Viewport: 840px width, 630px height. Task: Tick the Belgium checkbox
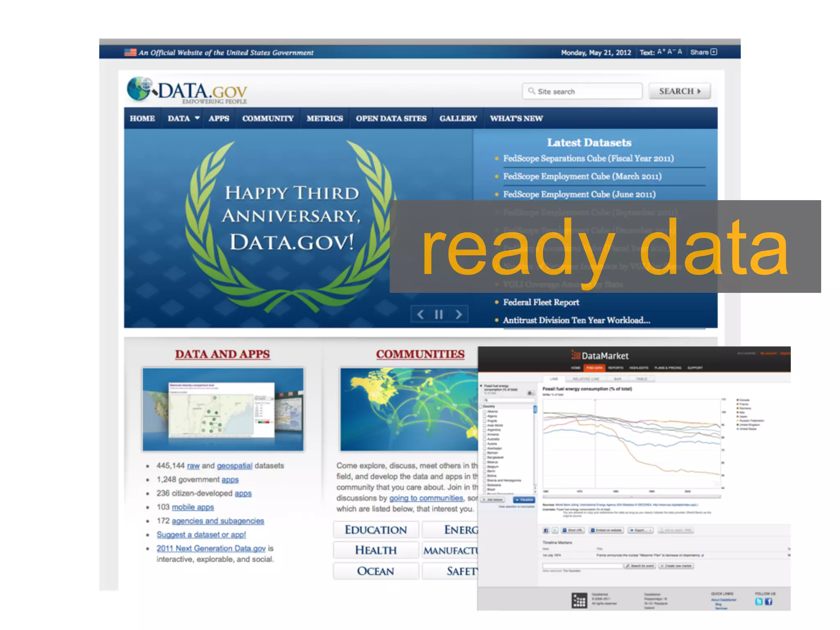484,467
